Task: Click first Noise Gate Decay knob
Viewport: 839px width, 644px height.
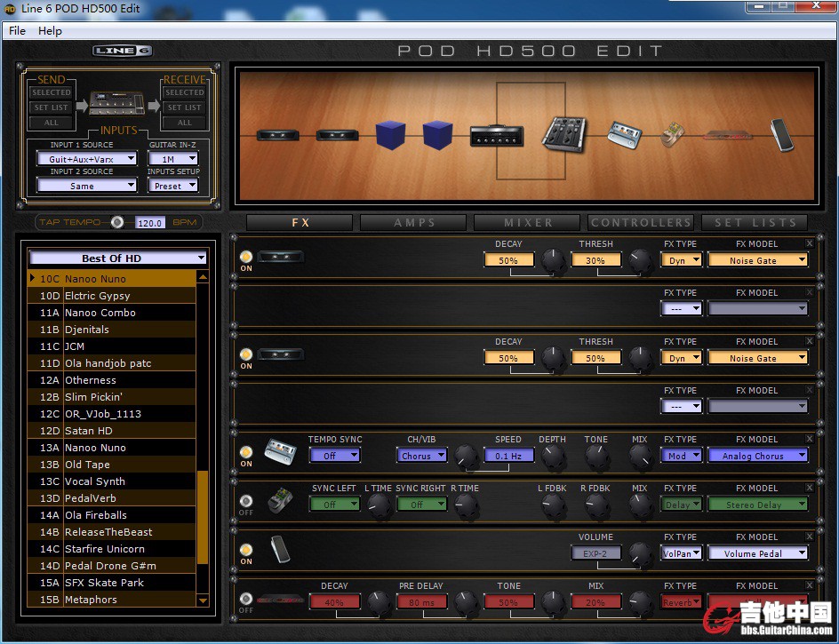Action: [553, 261]
